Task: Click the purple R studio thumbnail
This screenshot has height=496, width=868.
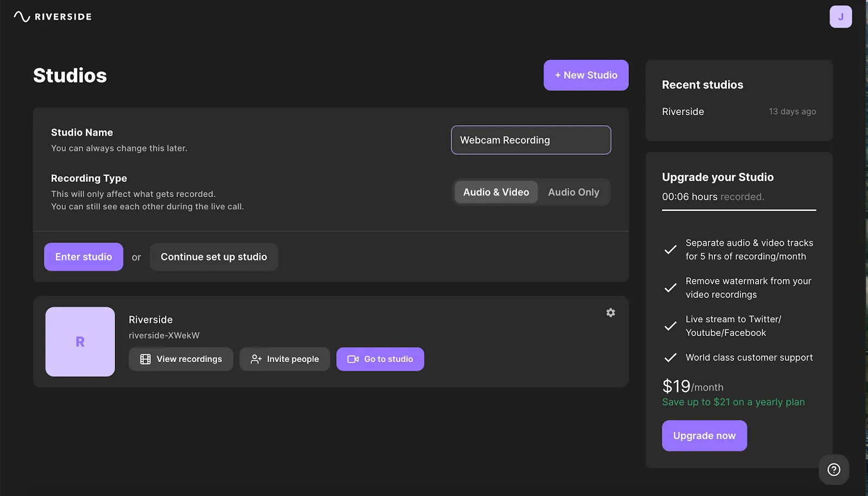Action: pyautogui.click(x=80, y=341)
